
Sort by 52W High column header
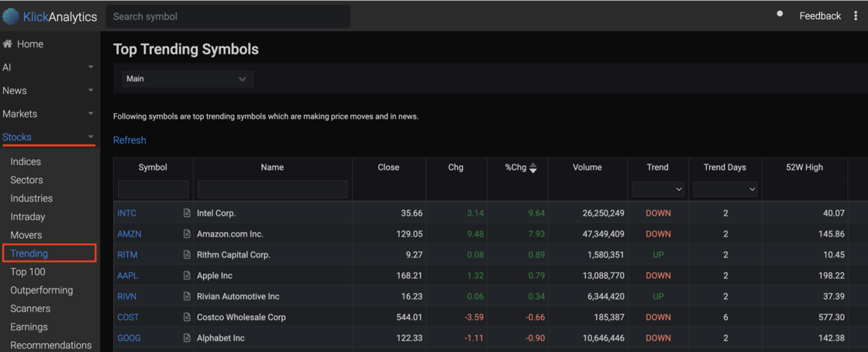804,167
